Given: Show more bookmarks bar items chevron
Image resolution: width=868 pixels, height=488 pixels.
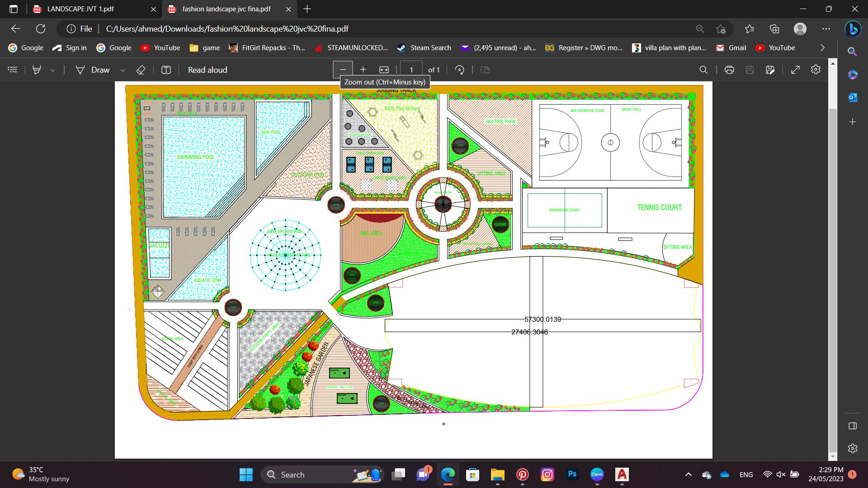Looking at the screenshot, I should click(x=822, y=47).
